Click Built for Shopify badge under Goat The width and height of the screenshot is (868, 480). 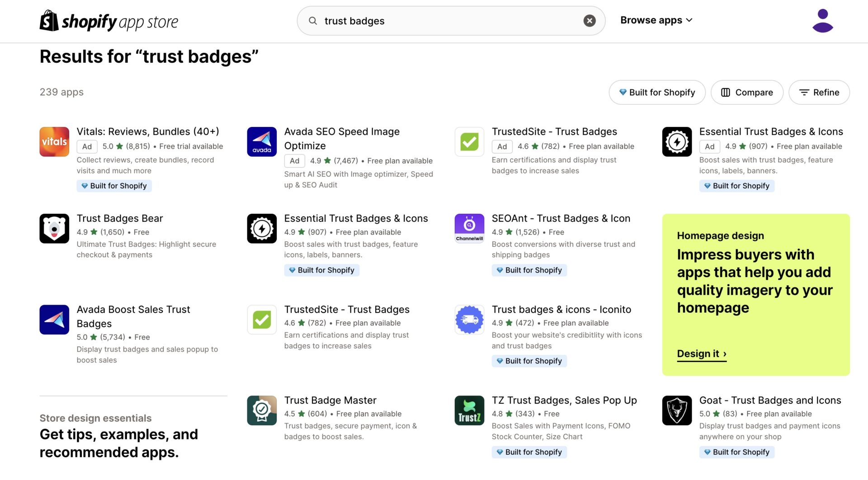(x=736, y=452)
